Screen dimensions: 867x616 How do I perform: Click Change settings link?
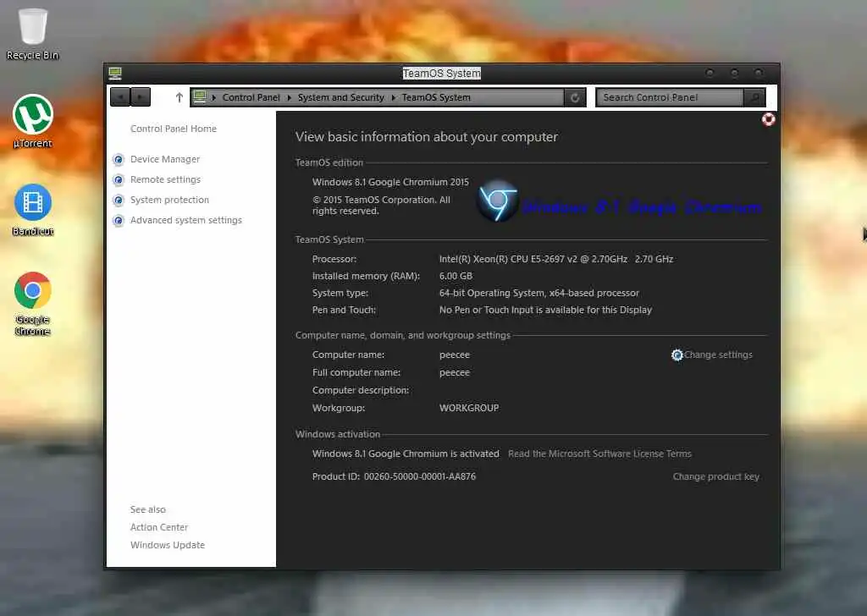[718, 355]
